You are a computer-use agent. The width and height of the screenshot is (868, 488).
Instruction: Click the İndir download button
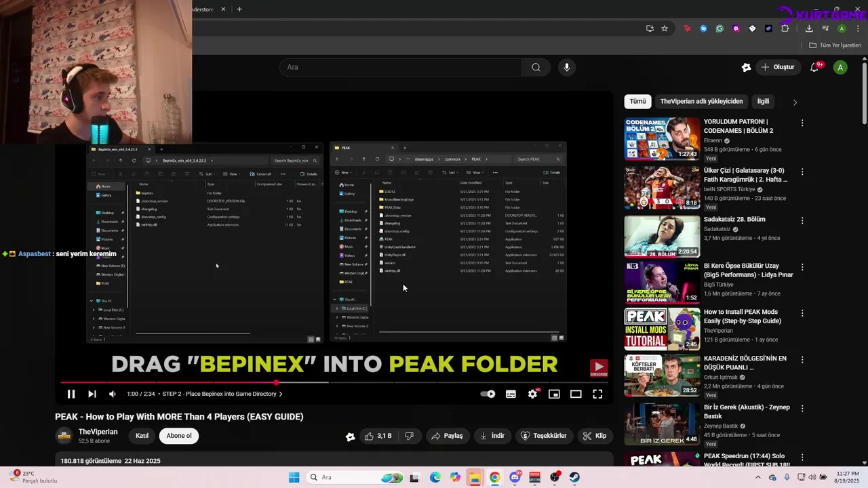tap(492, 436)
